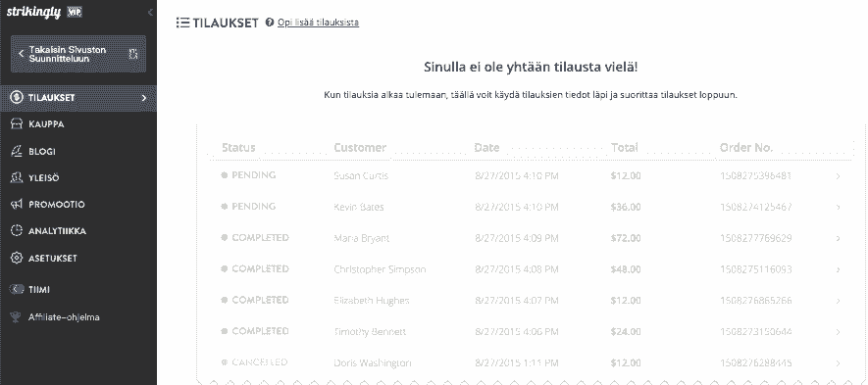Expand Tilaukset menu chevron
Viewport: 868px width, 385px height.
(x=144, y=97)
